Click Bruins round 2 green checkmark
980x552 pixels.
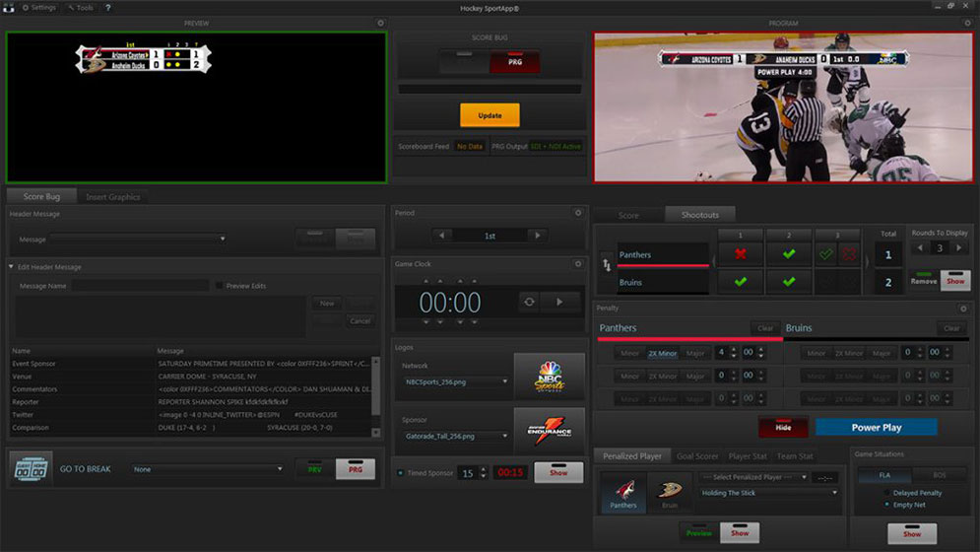click(x=788, y=283)
